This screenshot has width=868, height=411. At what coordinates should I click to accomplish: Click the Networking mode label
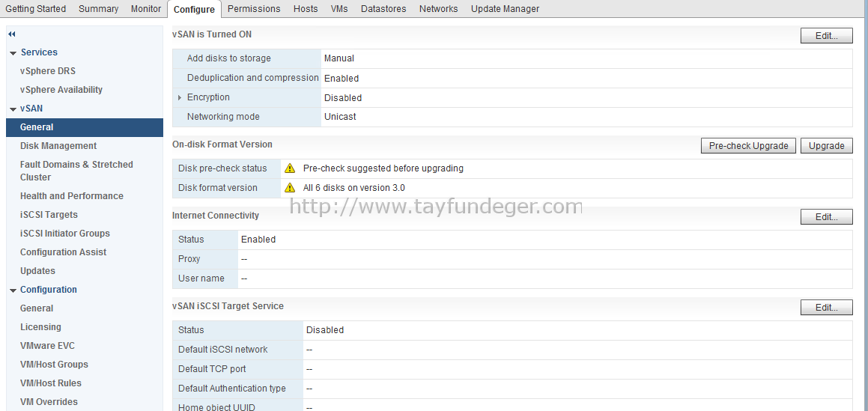coord(223,117)
